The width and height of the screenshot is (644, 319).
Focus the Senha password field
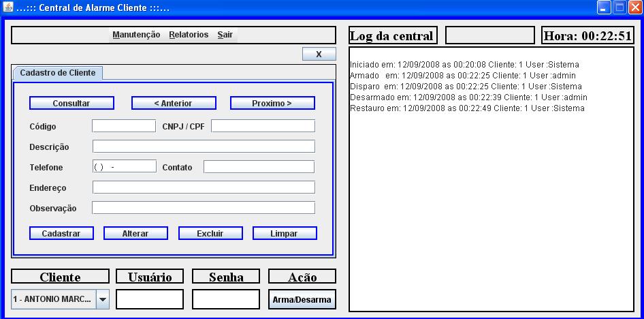click(x=226, y=300)
